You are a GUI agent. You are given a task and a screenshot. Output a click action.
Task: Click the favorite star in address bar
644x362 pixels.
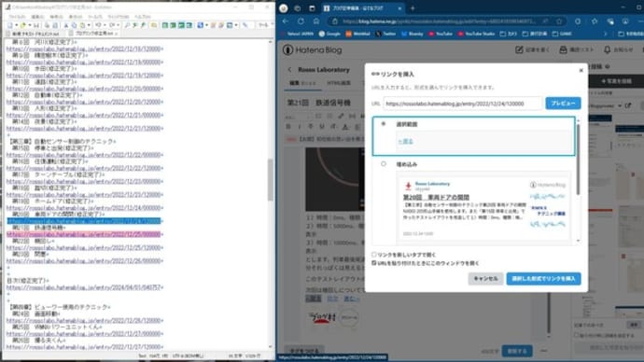(x=559, y=21)
